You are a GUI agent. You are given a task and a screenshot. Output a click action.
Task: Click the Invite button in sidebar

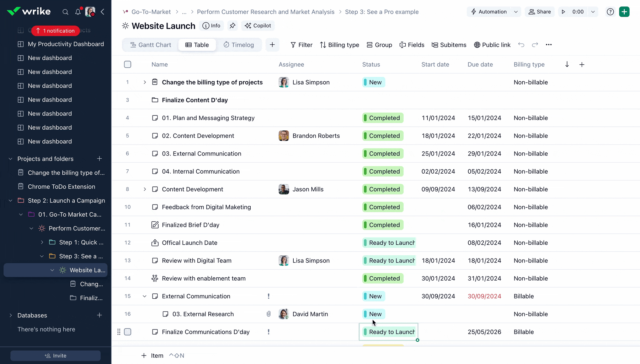[55, 355]
